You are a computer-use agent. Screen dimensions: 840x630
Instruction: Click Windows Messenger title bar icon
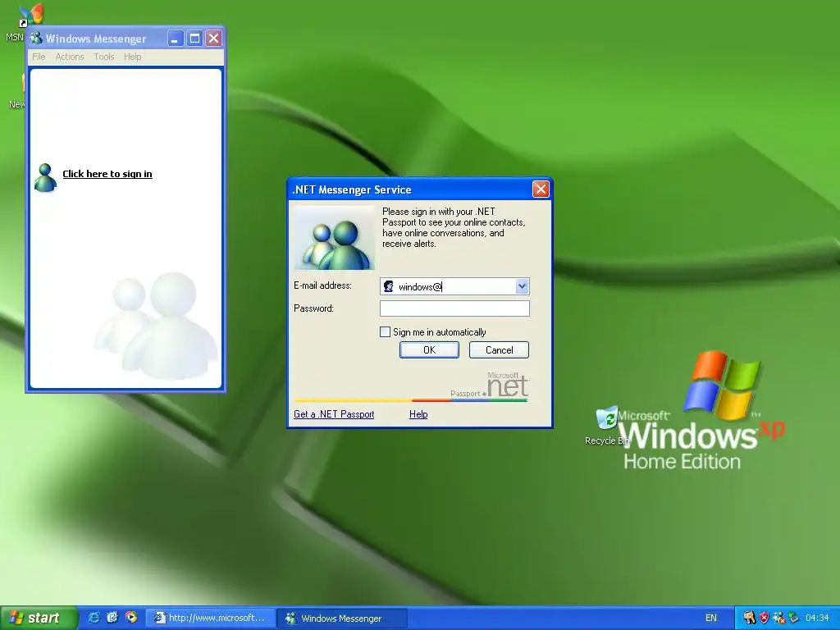pyautogui.click(x=36, y=38)
